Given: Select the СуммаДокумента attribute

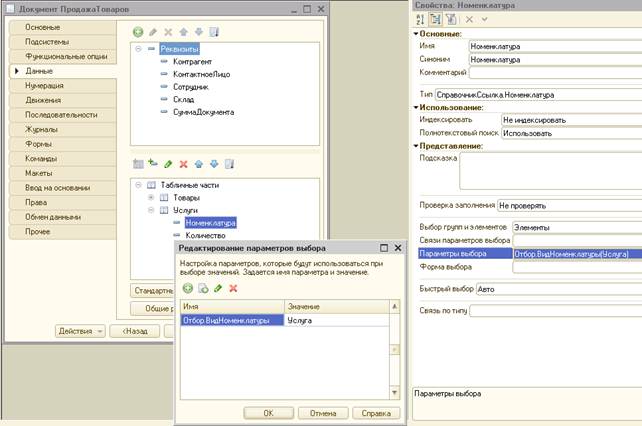Looking at the screenshot, I should [203, 112].
